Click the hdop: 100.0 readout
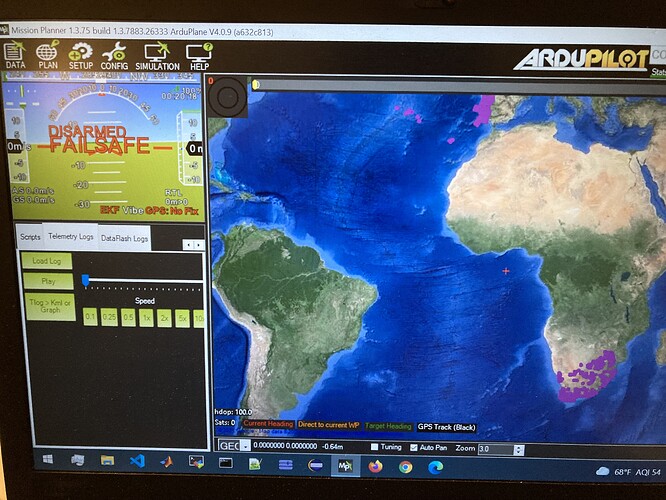 click(233, 412)
